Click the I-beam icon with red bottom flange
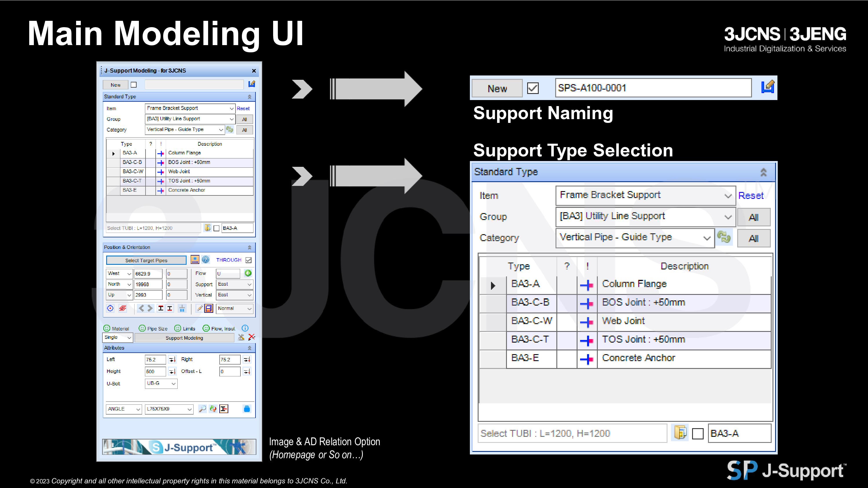 point(170,308)
